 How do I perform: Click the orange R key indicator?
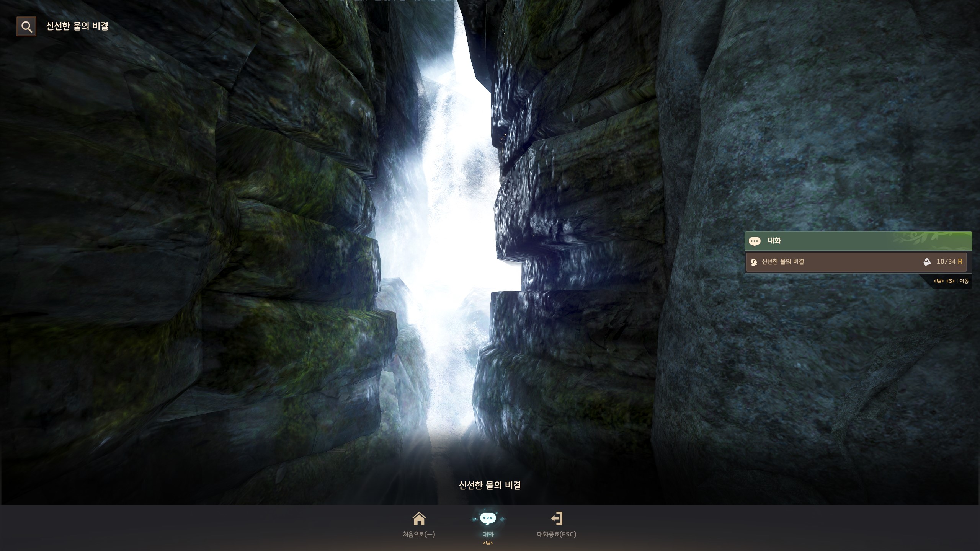[x=960, y=262]
